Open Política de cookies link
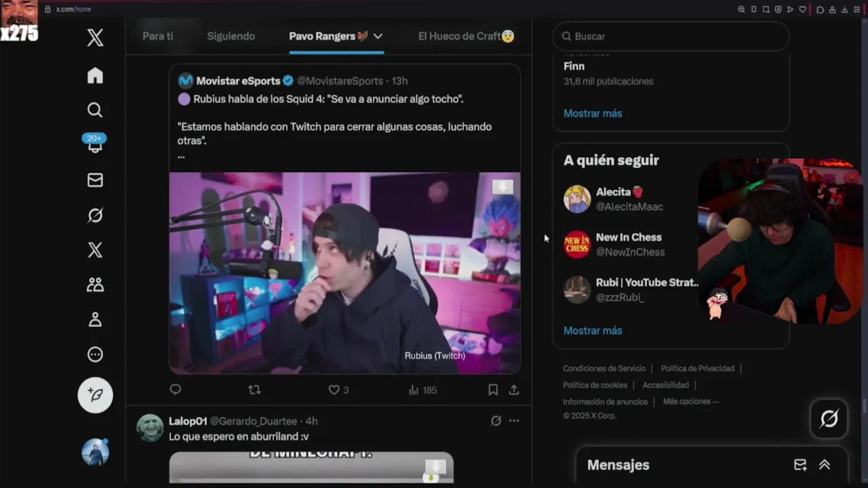This screenshot has height=488, width=868. (595, 385)
